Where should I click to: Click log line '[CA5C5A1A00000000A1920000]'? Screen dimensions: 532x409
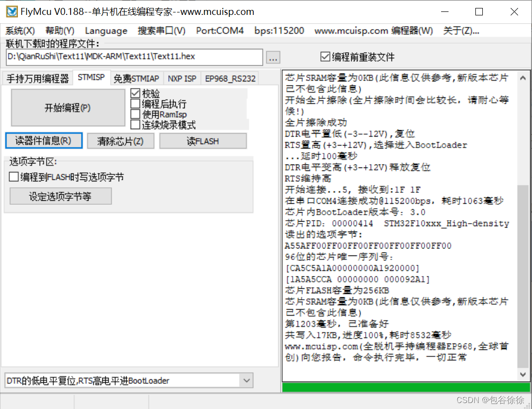(353, 268)
